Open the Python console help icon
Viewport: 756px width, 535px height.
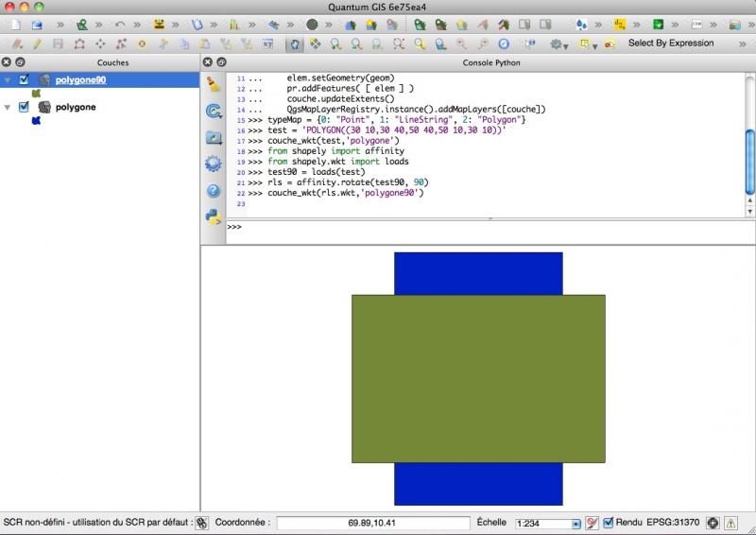click(213, 190)
